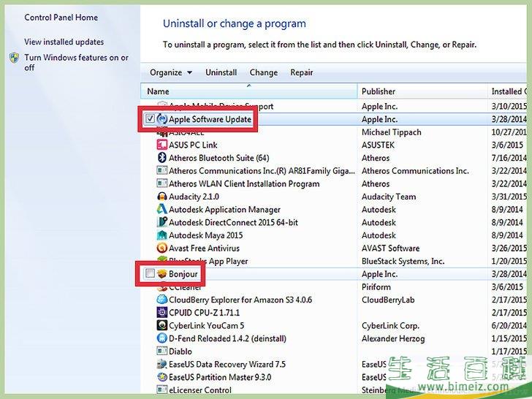This screenshot has width=532, height=399.
Task: Open View installed updates link
Action: (64, 42)
